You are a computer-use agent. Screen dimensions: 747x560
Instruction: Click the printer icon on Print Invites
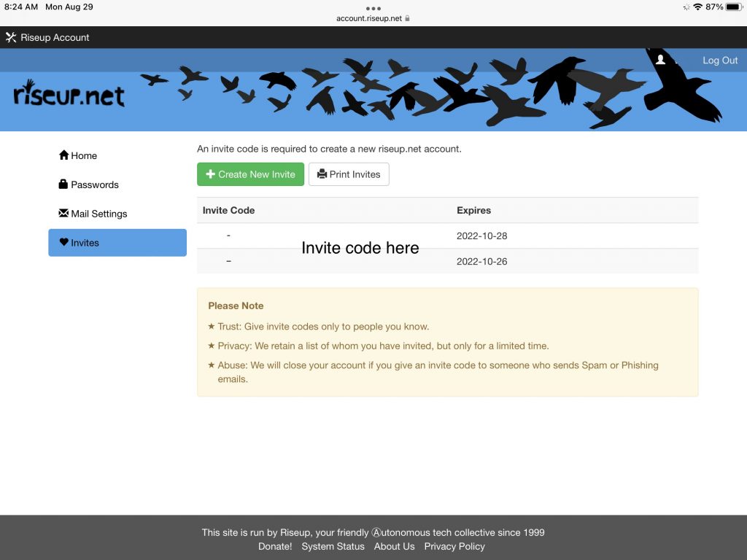322,174
